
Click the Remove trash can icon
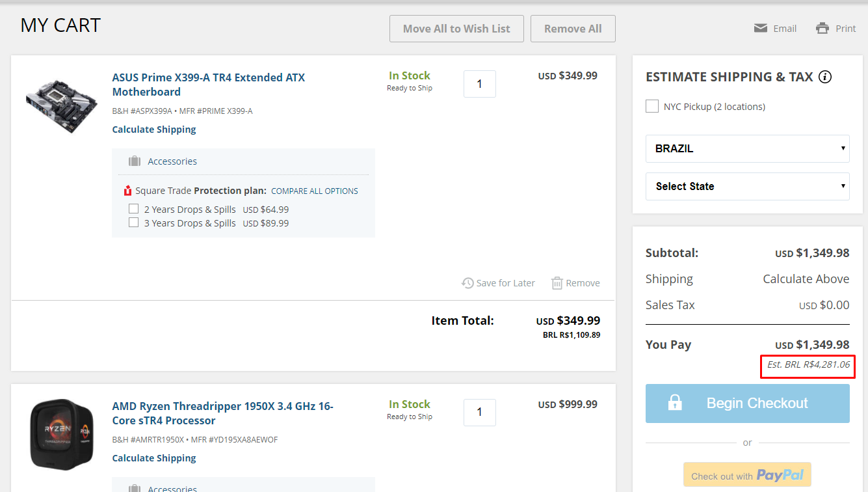[x=557, y=282]
